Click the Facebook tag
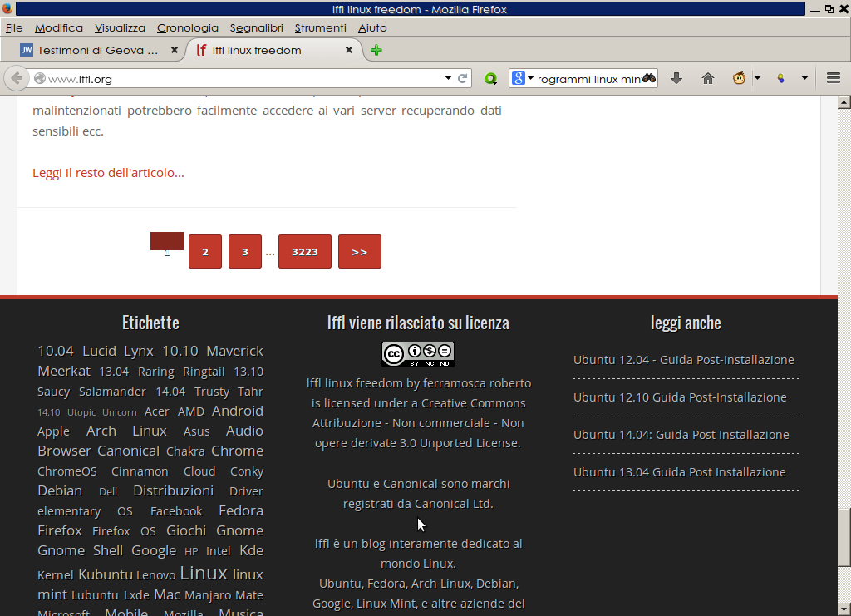The height and width of the screenshot is (616, 851). tap(176, 511)
